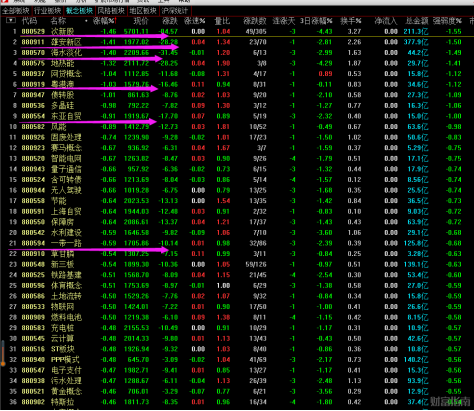474x411 pixels.
Task: Click code 880529 in the first row
Action: pyautogui.click(x=33, y=32)
